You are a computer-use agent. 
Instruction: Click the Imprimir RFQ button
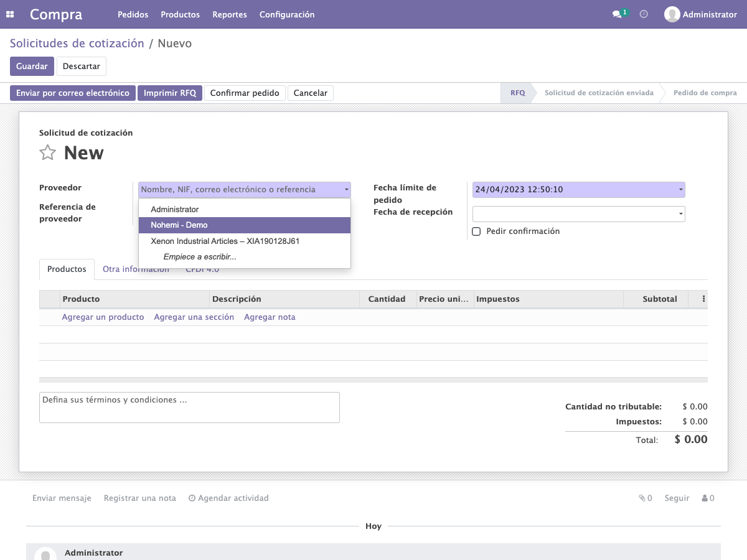170,93
